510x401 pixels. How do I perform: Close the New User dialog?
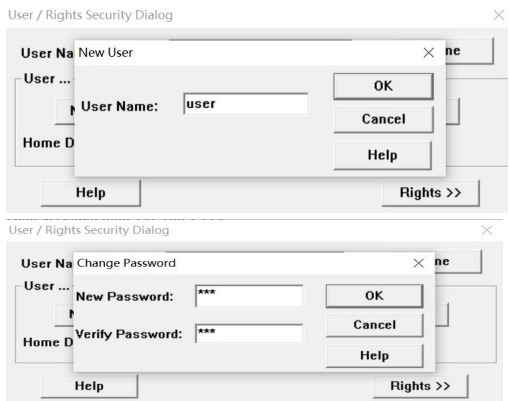[428, 53]
